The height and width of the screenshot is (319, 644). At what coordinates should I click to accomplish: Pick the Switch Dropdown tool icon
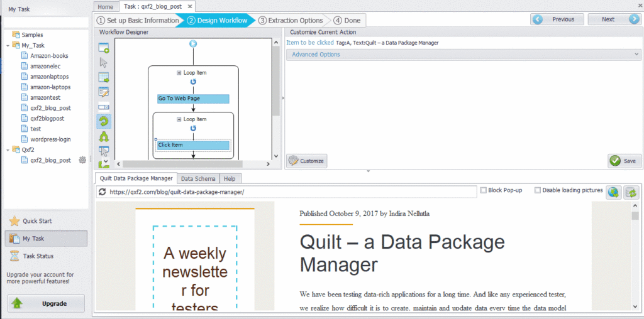point(104,107)
